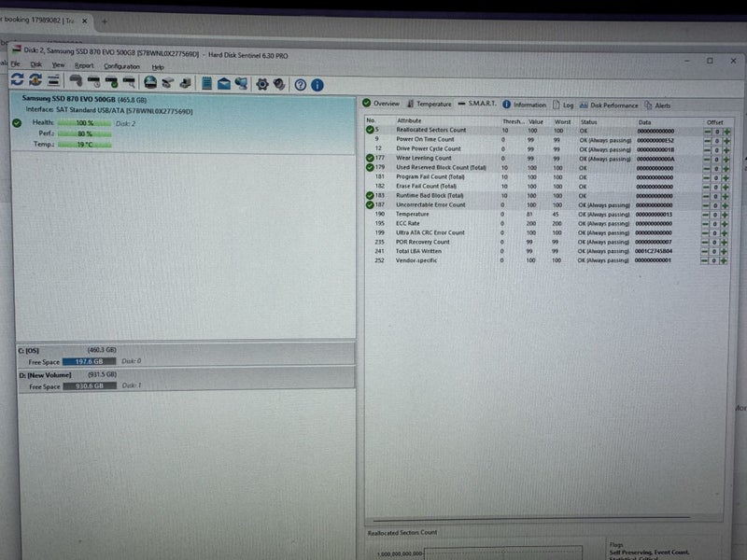
Task: Click the network computers toolbar icon
Action: 241,84
